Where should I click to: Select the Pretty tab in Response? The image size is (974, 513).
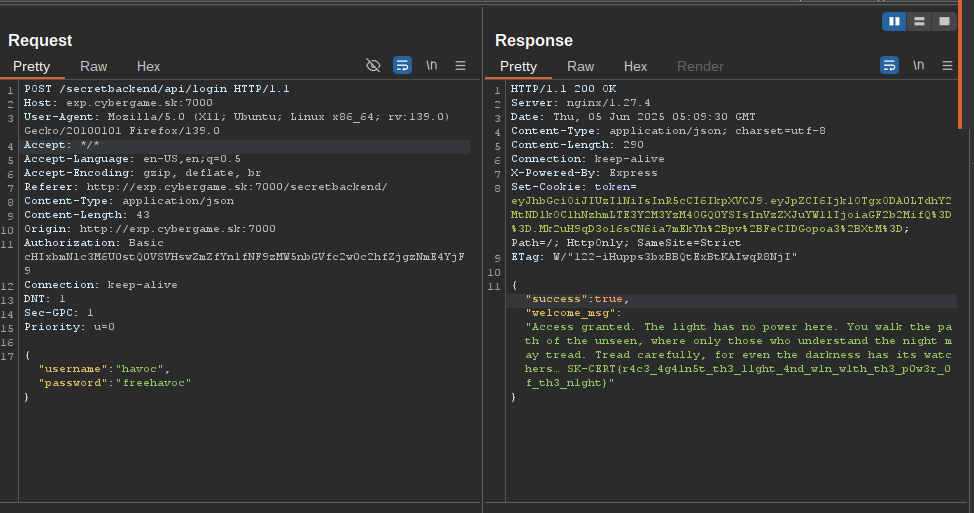(x=518, y=66)
